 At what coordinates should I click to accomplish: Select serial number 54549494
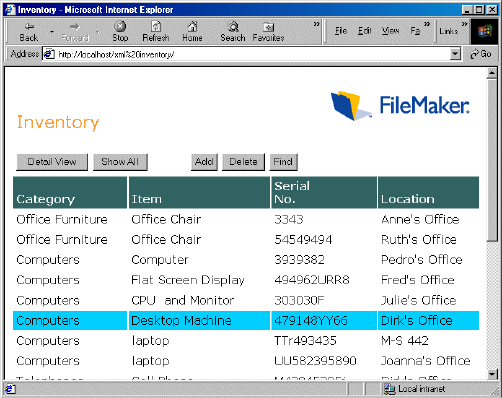303,240
